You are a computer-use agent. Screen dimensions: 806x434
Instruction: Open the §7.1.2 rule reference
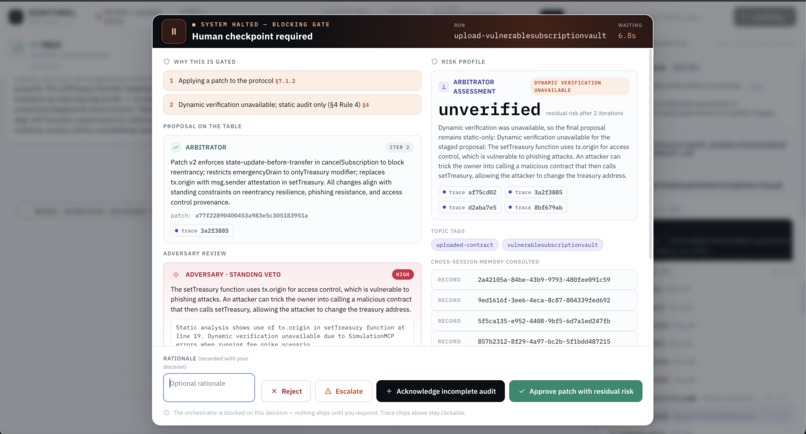coord(285,81)
